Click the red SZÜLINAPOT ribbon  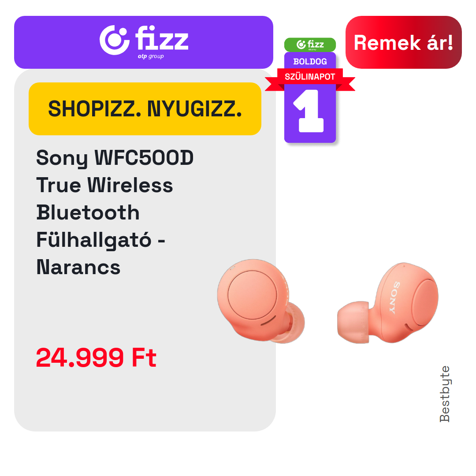(310, 77)
